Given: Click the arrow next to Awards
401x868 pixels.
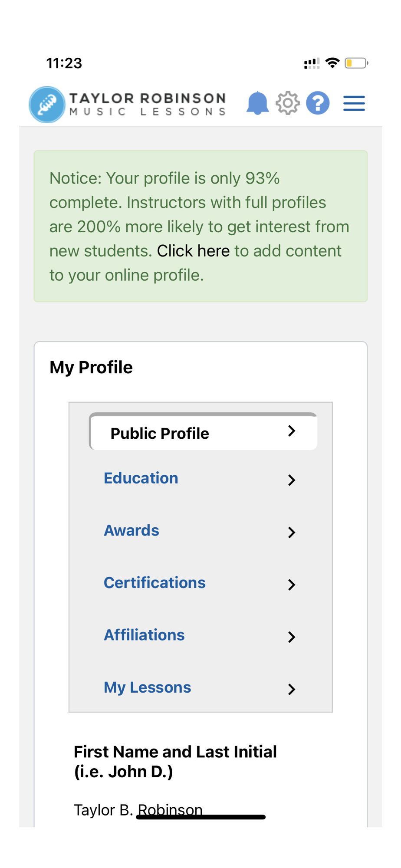Looking at the screenshot, I should (292, 533).
